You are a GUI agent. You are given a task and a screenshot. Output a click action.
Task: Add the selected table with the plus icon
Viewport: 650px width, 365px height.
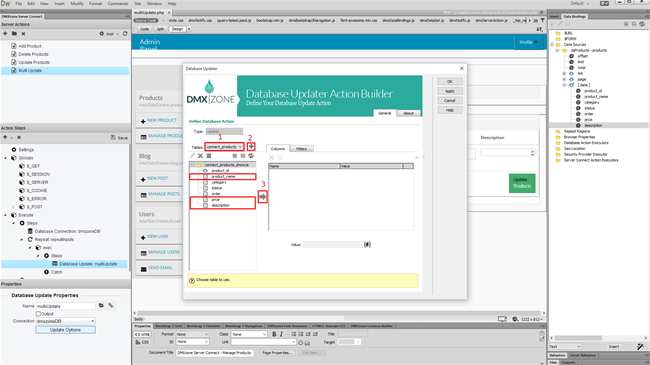click(251, 146)
